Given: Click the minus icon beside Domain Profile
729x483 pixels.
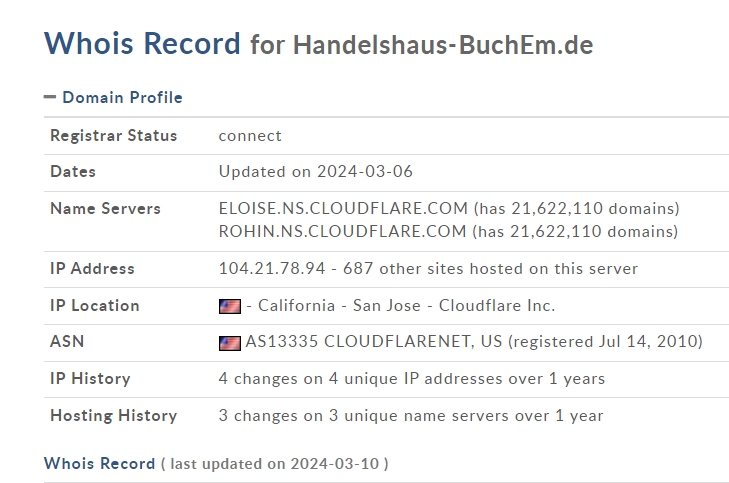Looking at the screenshot, I should click(x=50, y=97).
